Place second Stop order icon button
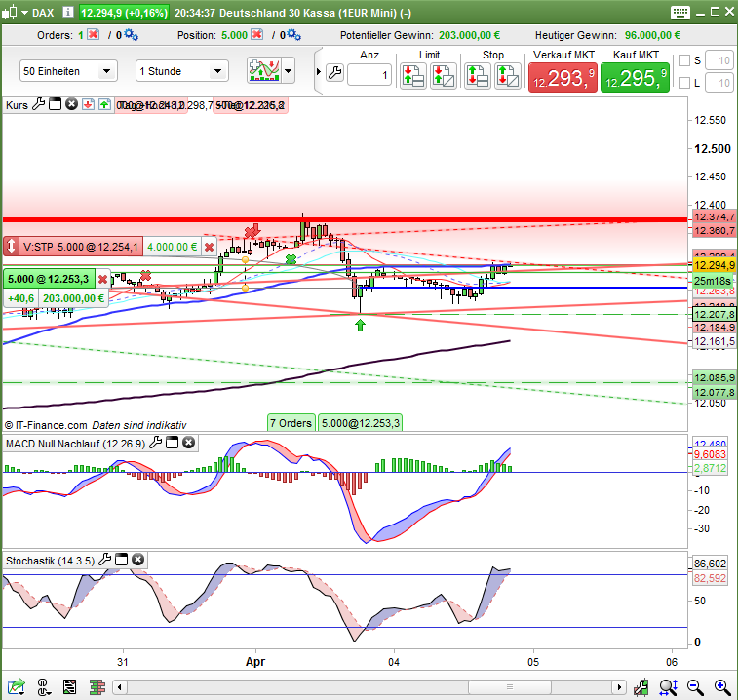 tap(507, 76)
